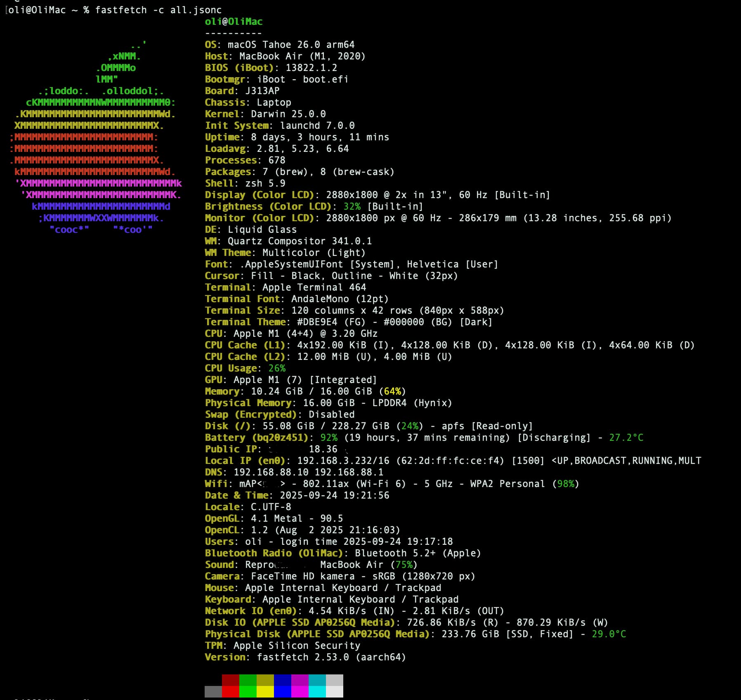Click the bright green color block
Viewport: 741px width, 700px height.
click(x=248, y=691)
